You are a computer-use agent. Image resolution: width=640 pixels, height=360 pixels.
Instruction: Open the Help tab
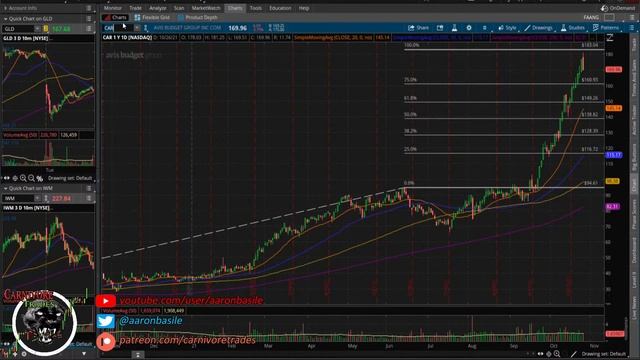click(x=304, y=8)
